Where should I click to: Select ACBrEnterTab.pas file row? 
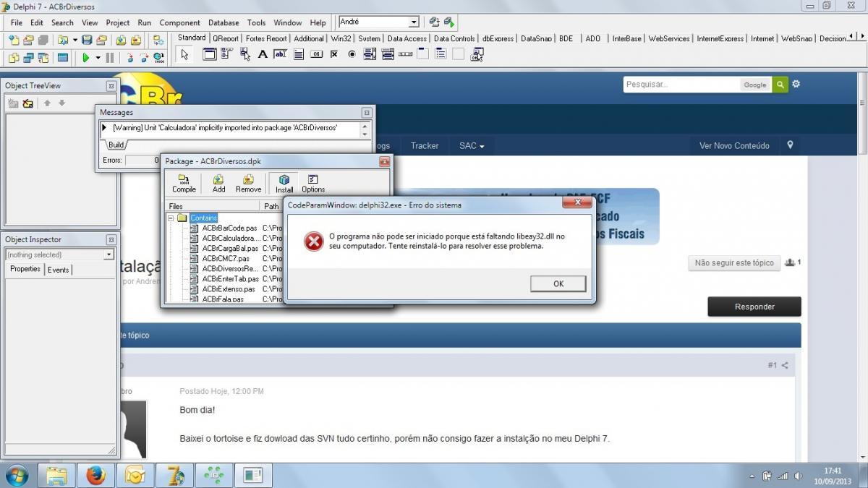pos(230,278)
